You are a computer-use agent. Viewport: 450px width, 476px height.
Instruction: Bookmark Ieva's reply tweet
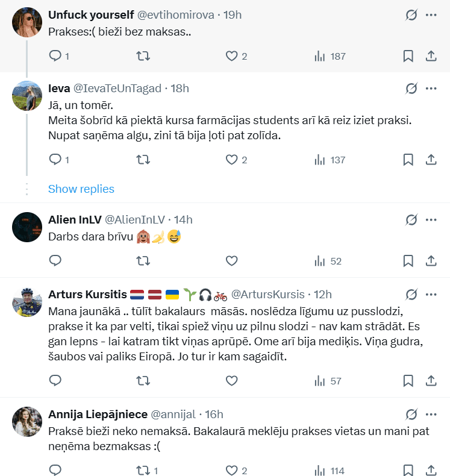[x=408, y=160]
